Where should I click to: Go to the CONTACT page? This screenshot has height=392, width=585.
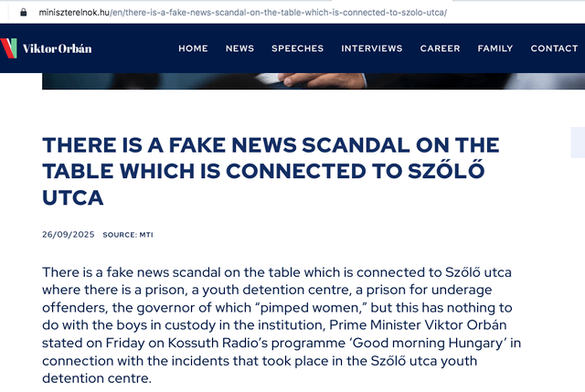pyautogui.click(x=554, y=48)
